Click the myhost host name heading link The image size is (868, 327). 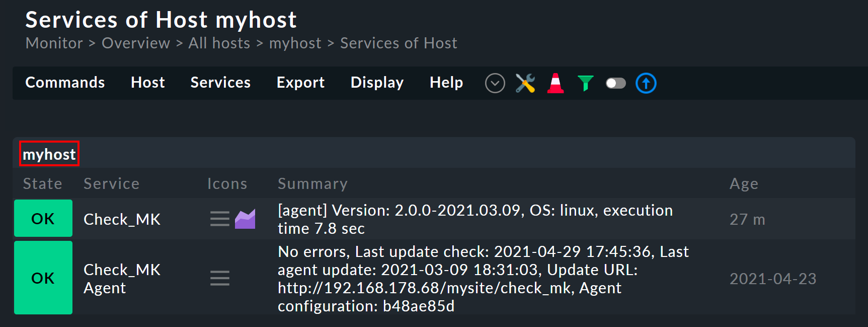[49, 154]
